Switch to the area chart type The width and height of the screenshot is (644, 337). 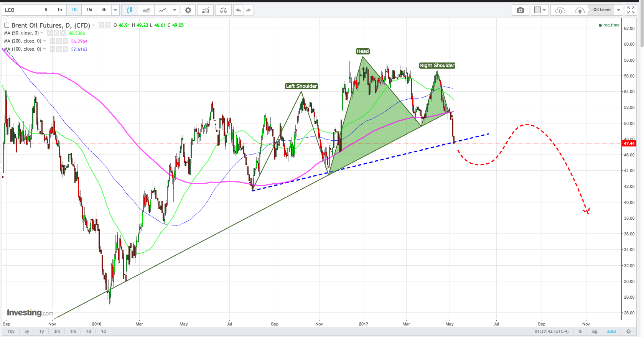(x=146, y=10)
